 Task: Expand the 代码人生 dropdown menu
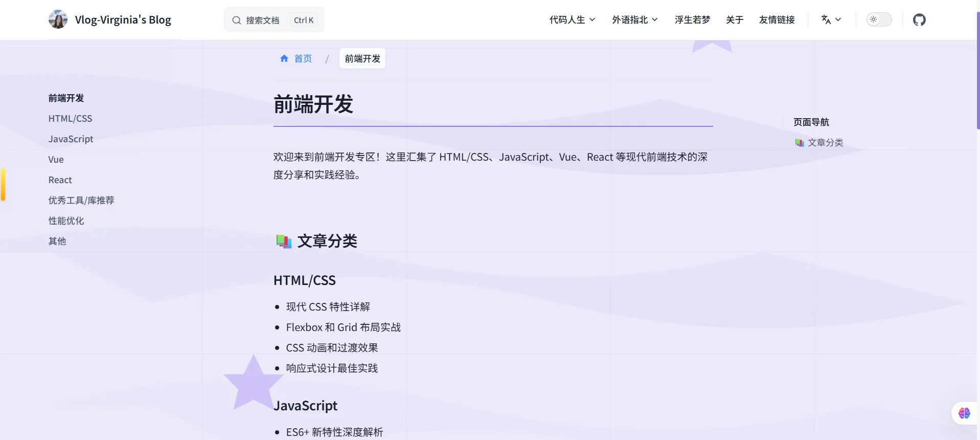572,20
